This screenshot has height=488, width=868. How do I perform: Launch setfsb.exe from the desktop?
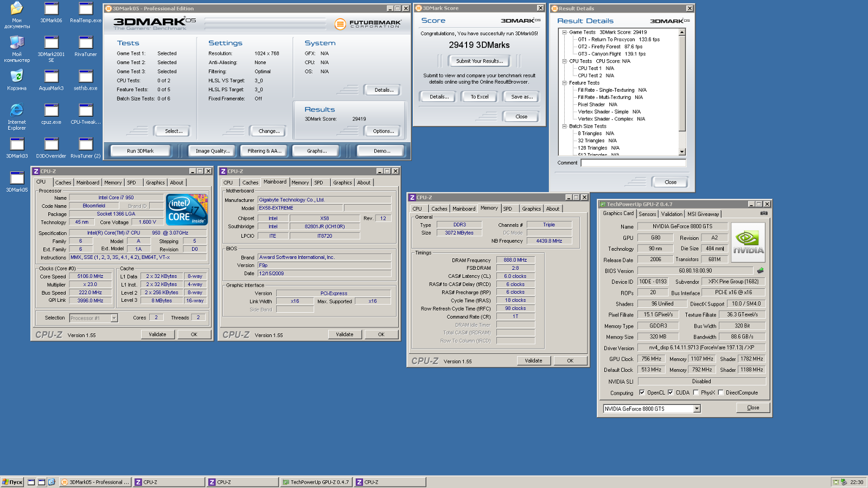(x=86, y=80)
